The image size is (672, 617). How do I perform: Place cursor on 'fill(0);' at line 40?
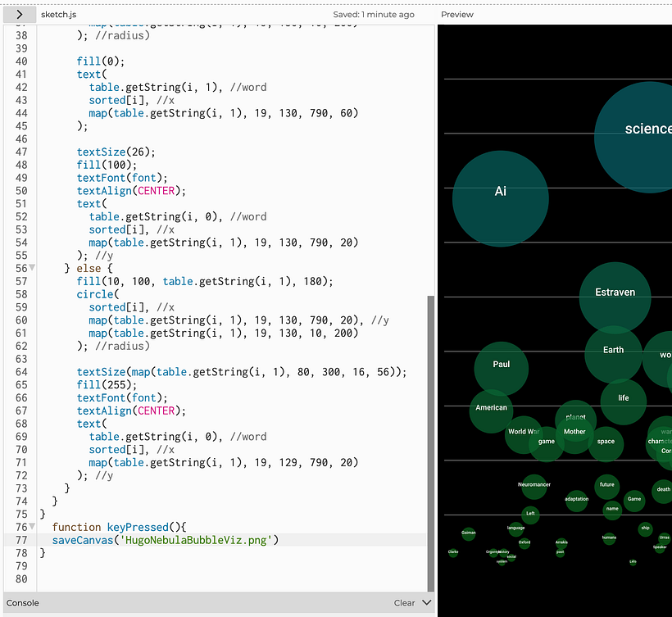pyautogui.click(x=101, y=61)
